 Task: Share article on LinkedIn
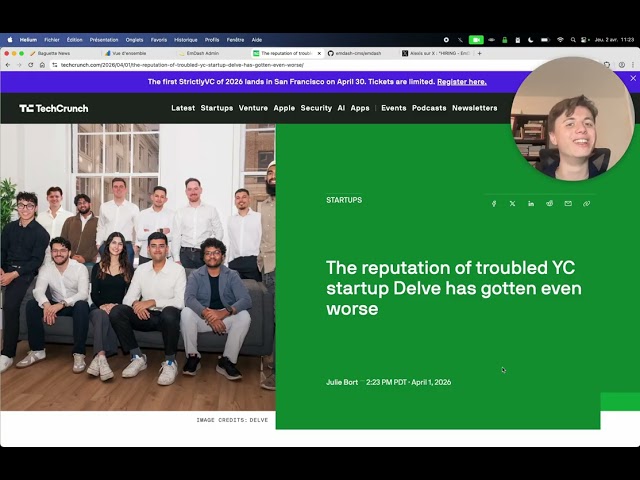[531, 203]
